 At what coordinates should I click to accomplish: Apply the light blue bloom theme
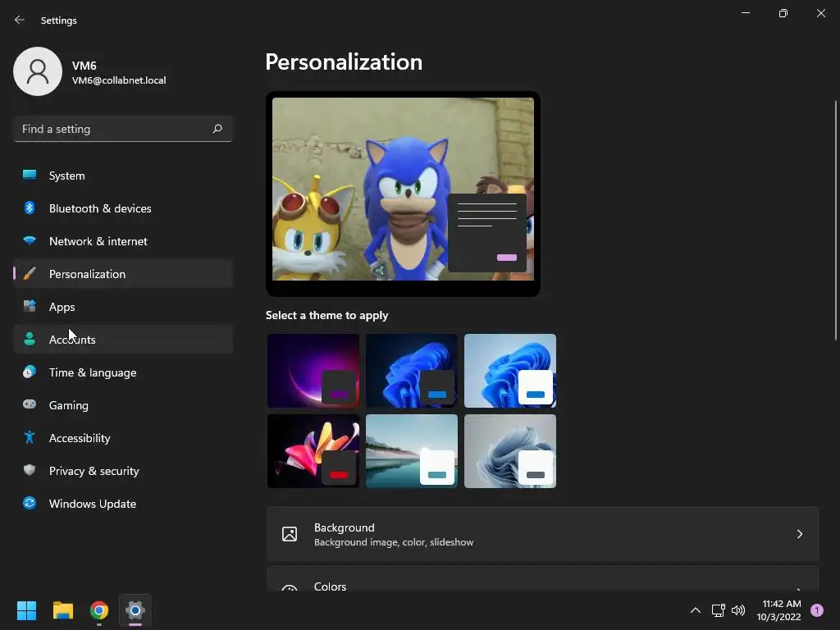pyautogui.click(x=510, y=371)
